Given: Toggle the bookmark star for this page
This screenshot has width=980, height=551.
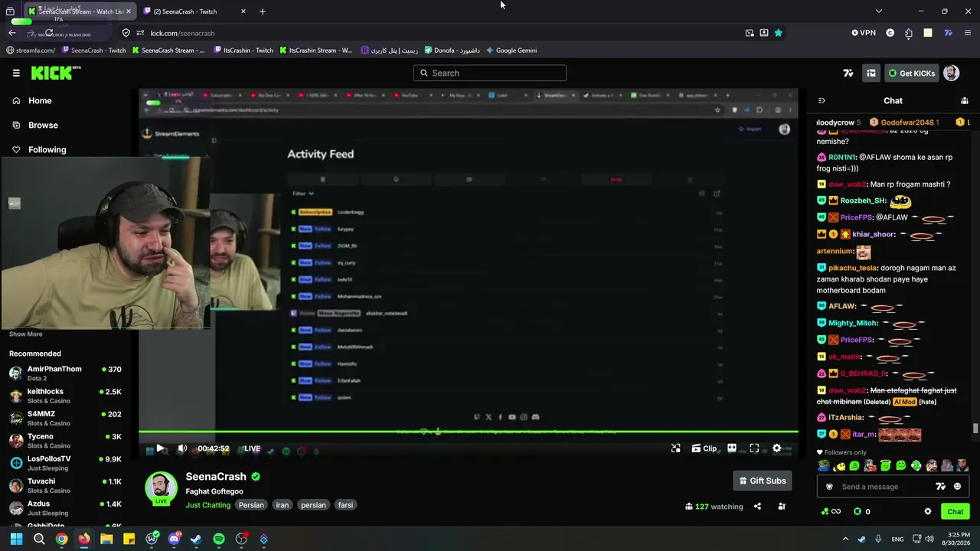Looking at the screenshot, I should (778, 33).
